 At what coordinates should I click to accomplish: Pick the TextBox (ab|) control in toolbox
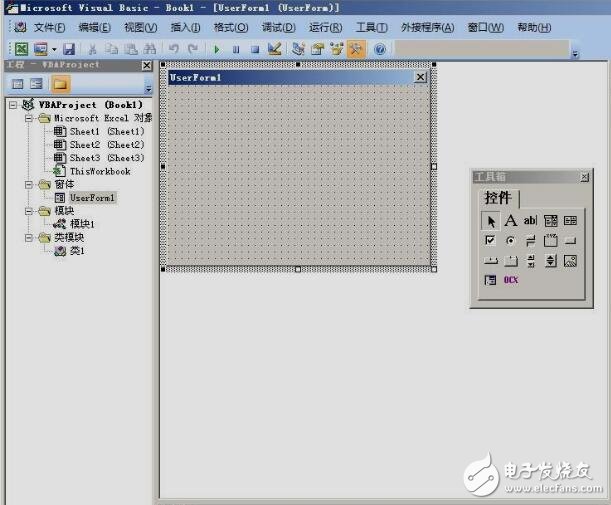530,221
